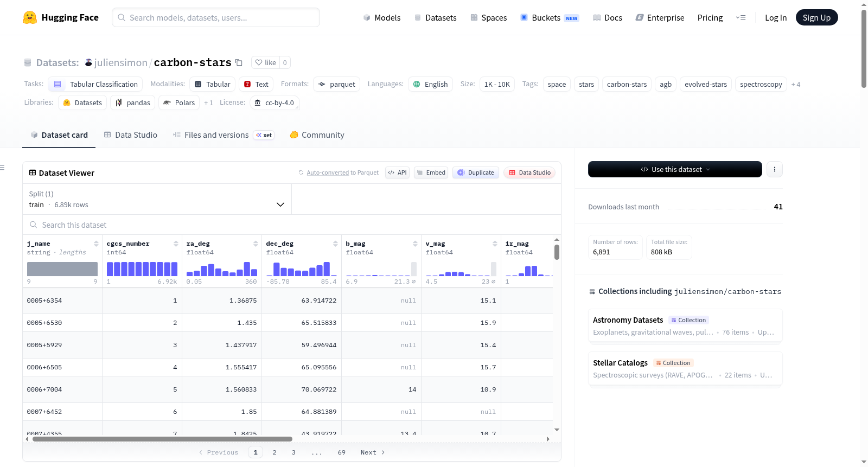Open Enterprise in the top navigation
Viewport: 868px width, 467px height.
tap(660, 17)
